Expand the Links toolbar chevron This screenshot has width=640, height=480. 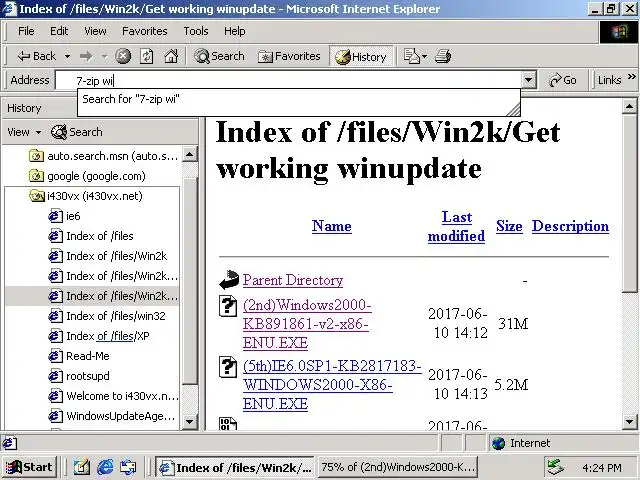(x=632, y=77)
